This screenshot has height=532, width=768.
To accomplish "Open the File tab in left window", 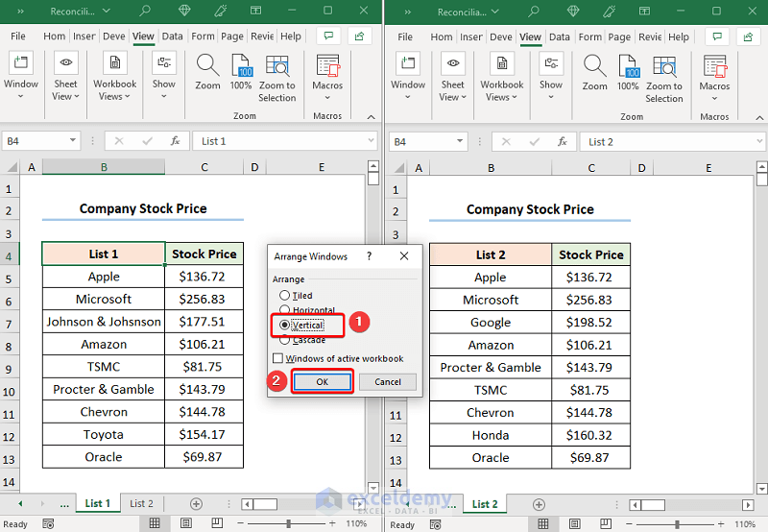I will [x=18, y=36].
